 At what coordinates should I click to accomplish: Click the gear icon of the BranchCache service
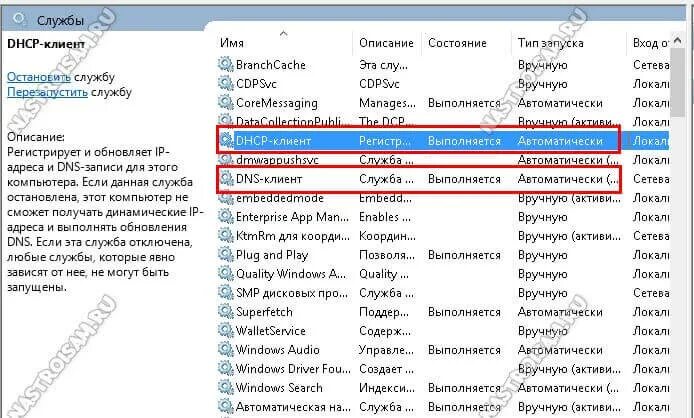pos(226,65)
